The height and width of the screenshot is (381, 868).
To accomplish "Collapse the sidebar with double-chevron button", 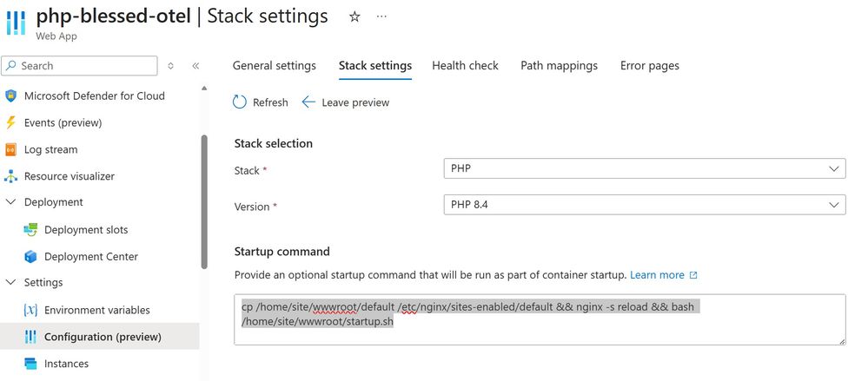I will coord(195,66).
